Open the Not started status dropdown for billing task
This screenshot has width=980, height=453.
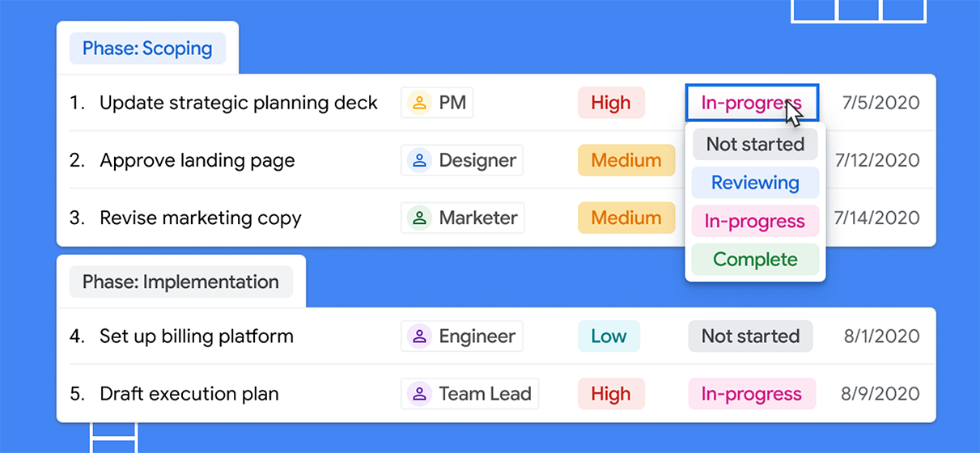750,337
